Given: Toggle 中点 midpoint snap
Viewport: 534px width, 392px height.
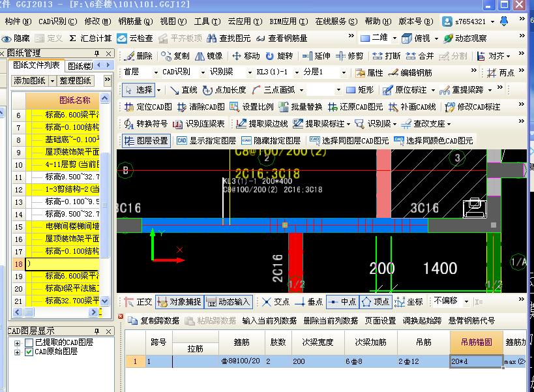Looking at the screenshot, I should 342,302.
